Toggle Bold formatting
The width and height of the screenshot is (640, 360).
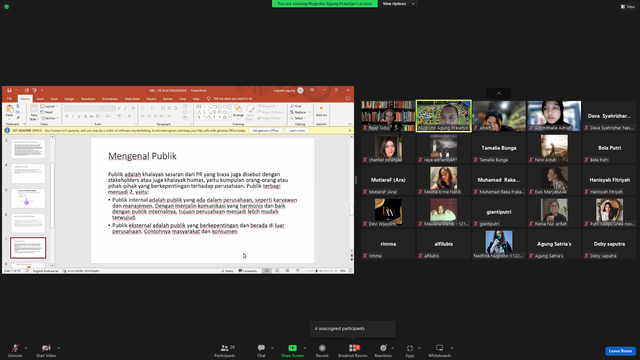tap(67, 116)
